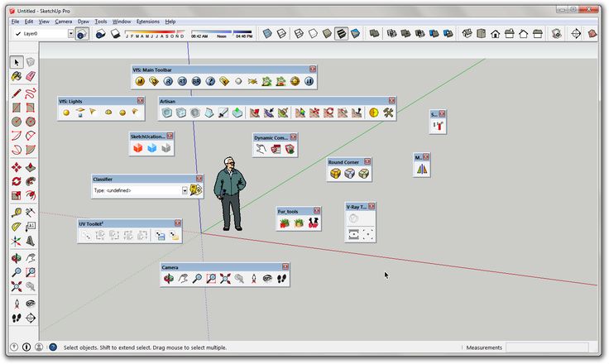Select the Rectangle tool
The image size is (609, 364).
pos(17,108)
